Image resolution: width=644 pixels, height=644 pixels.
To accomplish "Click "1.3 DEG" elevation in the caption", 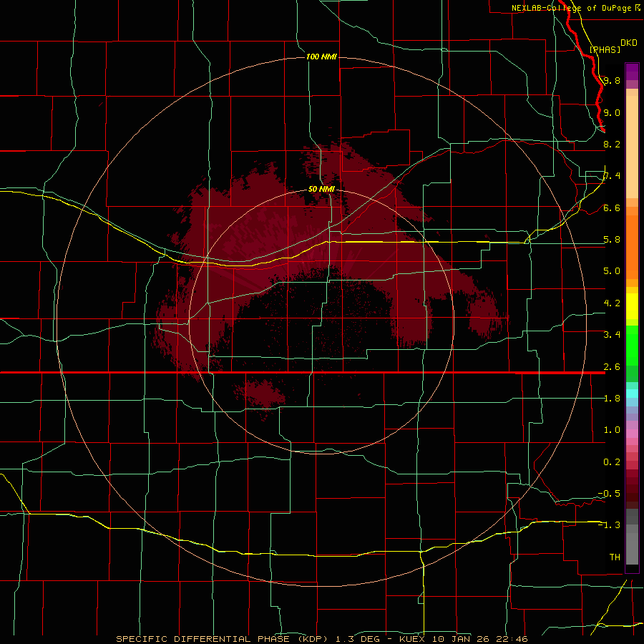I will 356,639.
